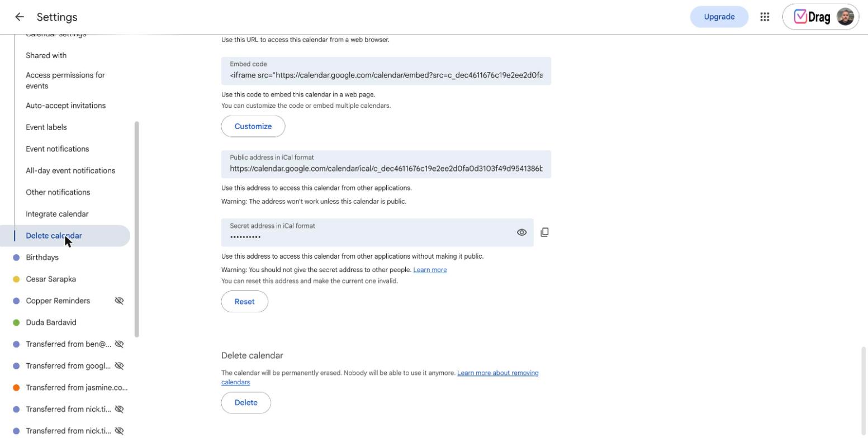The image size is (868, 438).
Task: Toggle hidden icon beside Transferred from ben@
Action: [x=119, y=344]
